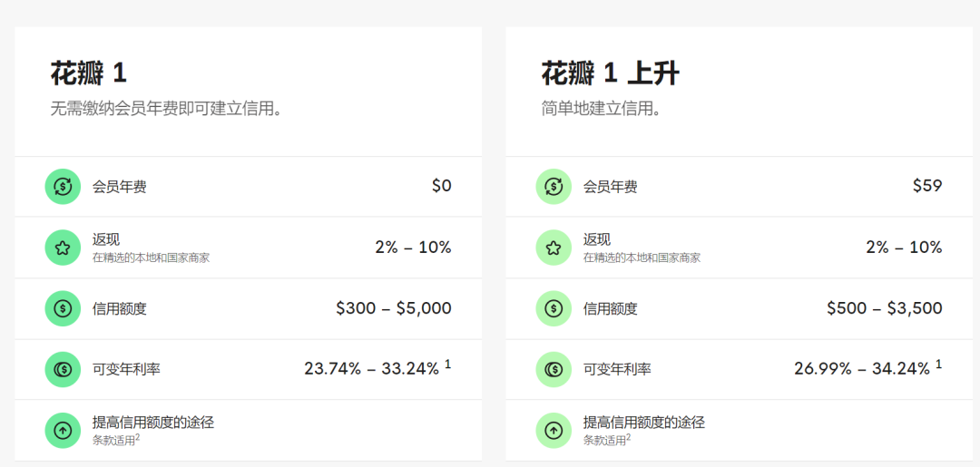
Task: Click the 花瓣 1 card's 会员年费 icon
Action: (63, 186)
